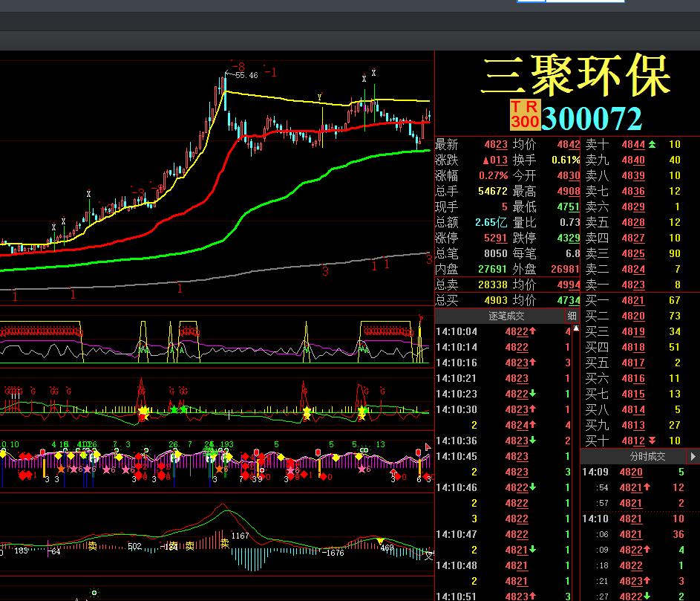Click the 总买 value 4903

click(x=496, y=301)
